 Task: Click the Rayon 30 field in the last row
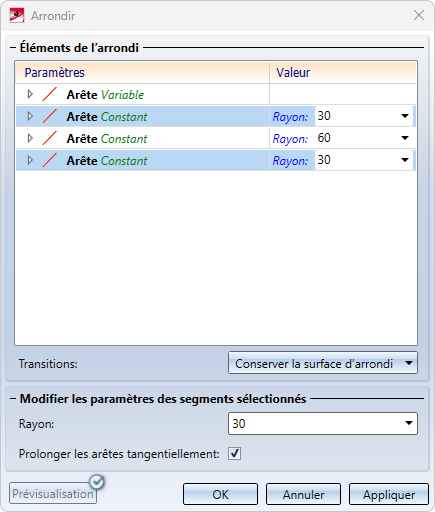(x=364, y=160)
